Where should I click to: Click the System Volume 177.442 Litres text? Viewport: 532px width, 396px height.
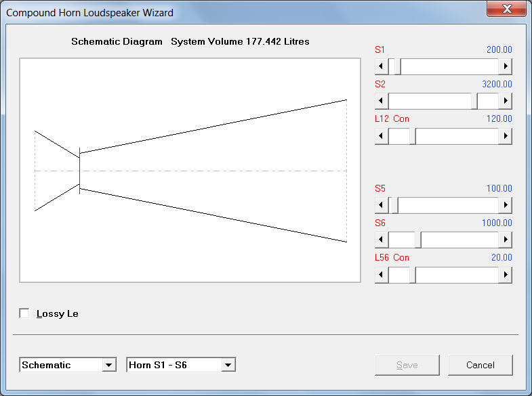point(240,42)
